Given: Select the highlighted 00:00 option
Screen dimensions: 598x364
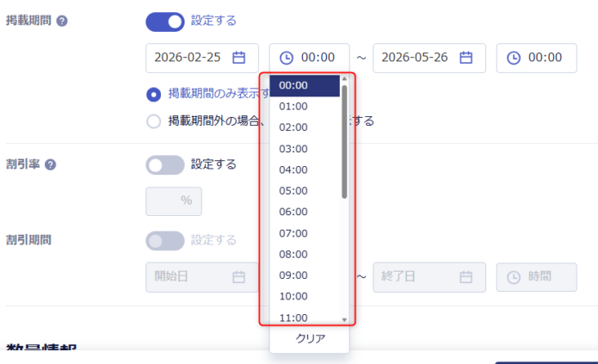Looking at the screenshot, I should pyautogui.click(x=293, y=85).
